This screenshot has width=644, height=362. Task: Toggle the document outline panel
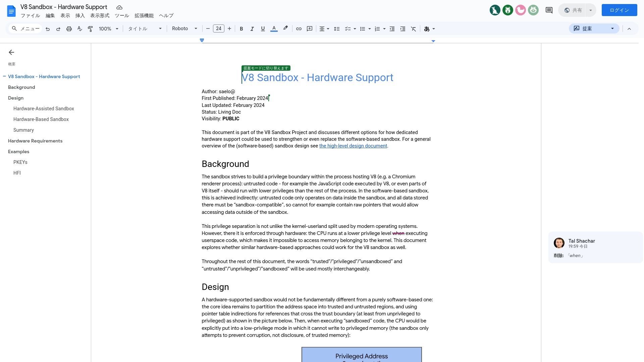coord(11,52)
